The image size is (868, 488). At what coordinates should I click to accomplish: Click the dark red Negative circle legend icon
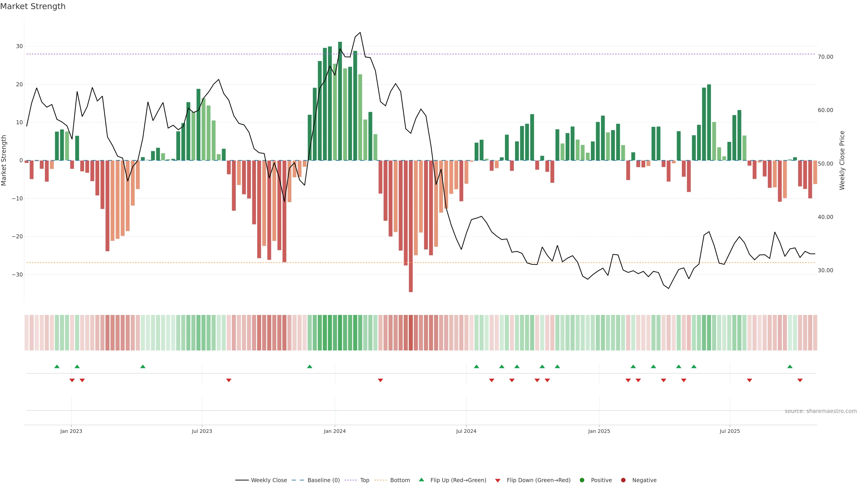(x=623, y=480)
